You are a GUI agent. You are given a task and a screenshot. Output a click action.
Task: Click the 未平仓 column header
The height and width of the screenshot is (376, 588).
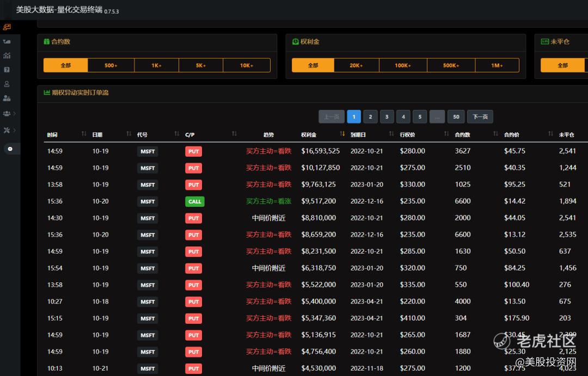[x=566, y=134]
